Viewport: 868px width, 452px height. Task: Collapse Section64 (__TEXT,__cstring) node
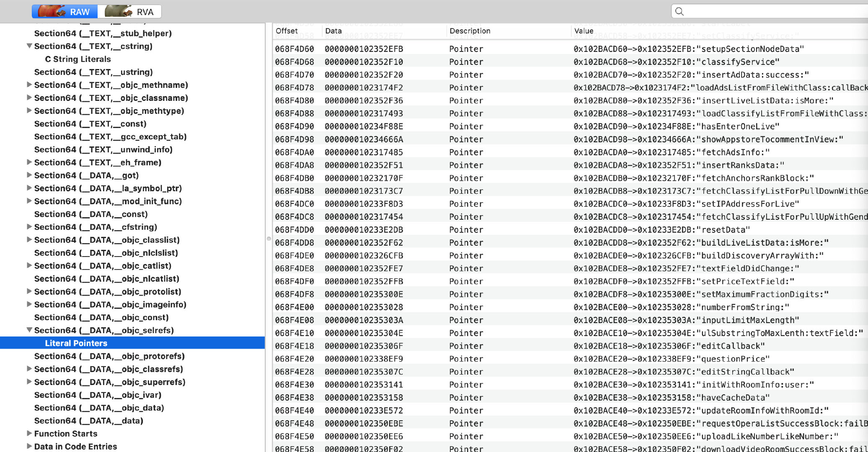pyautogui.click(x=29, y=46)
